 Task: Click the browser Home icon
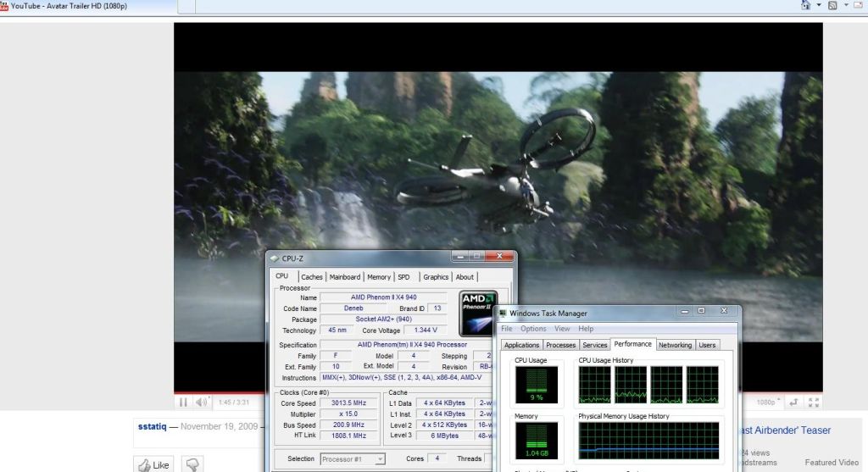805,6
